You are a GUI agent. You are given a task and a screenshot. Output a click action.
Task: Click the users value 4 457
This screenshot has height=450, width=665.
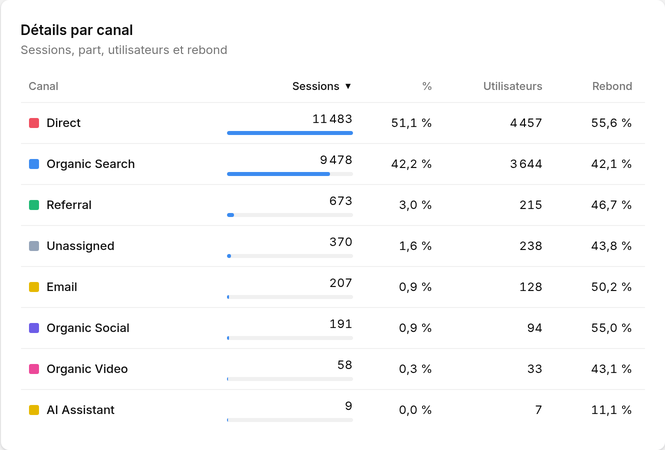pos(526,123)
